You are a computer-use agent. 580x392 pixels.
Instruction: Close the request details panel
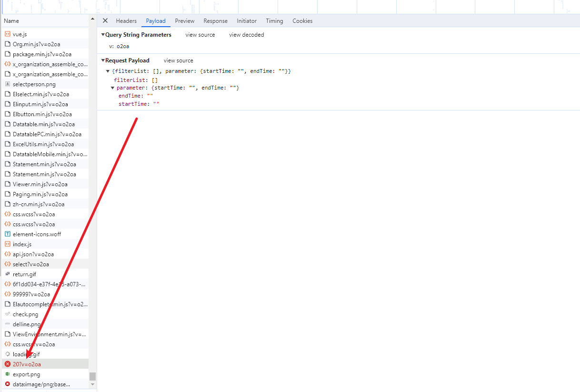(105, 20)
